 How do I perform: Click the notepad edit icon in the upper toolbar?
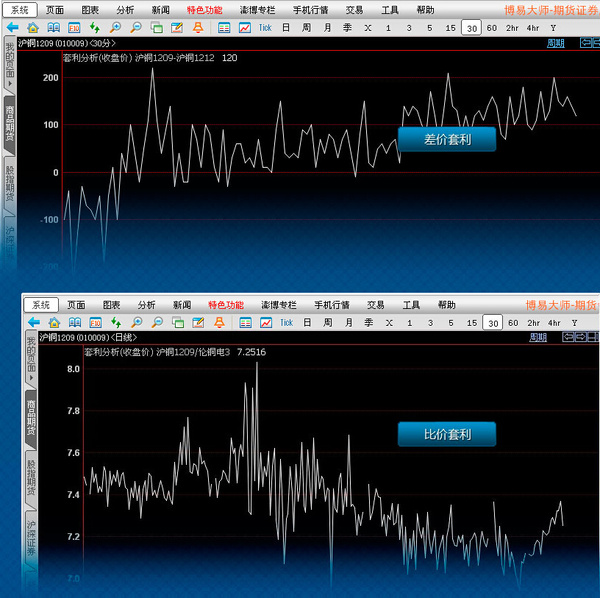[x=176, y=27]
